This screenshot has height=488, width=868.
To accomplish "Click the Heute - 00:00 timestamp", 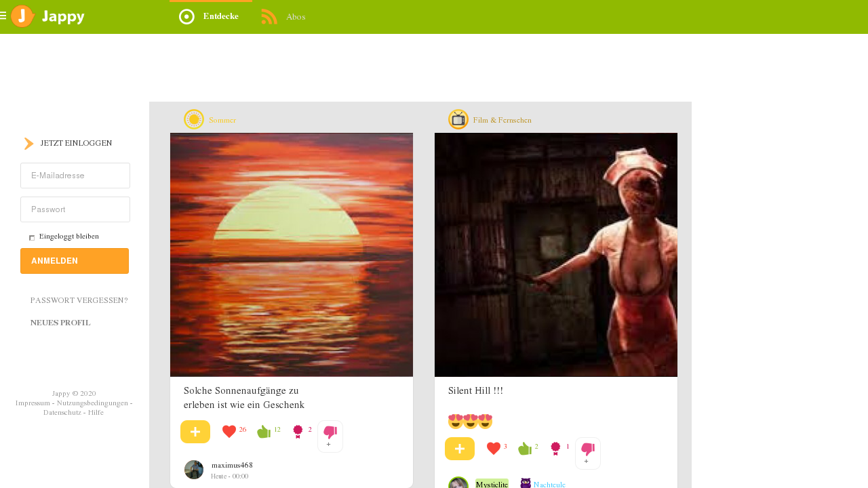I will (x=230, y=476).
